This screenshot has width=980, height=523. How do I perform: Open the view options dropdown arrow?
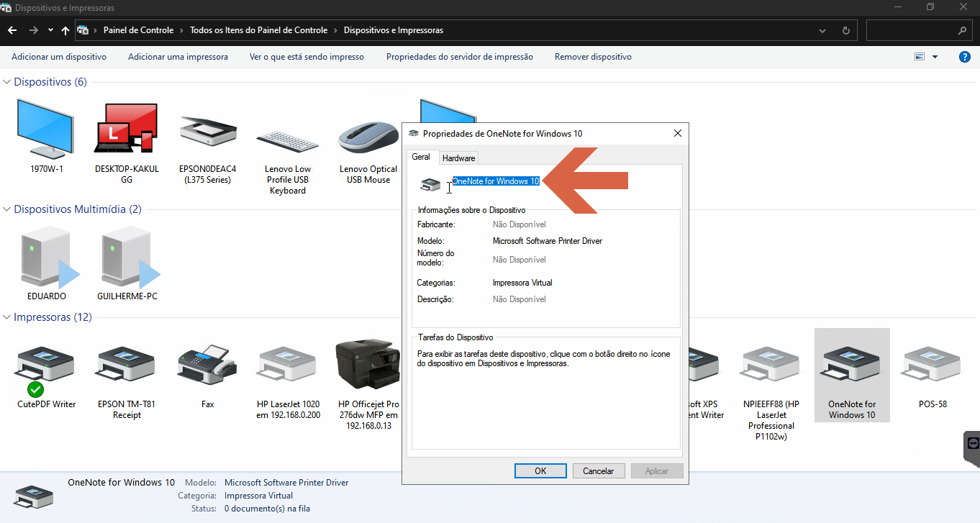935,57
